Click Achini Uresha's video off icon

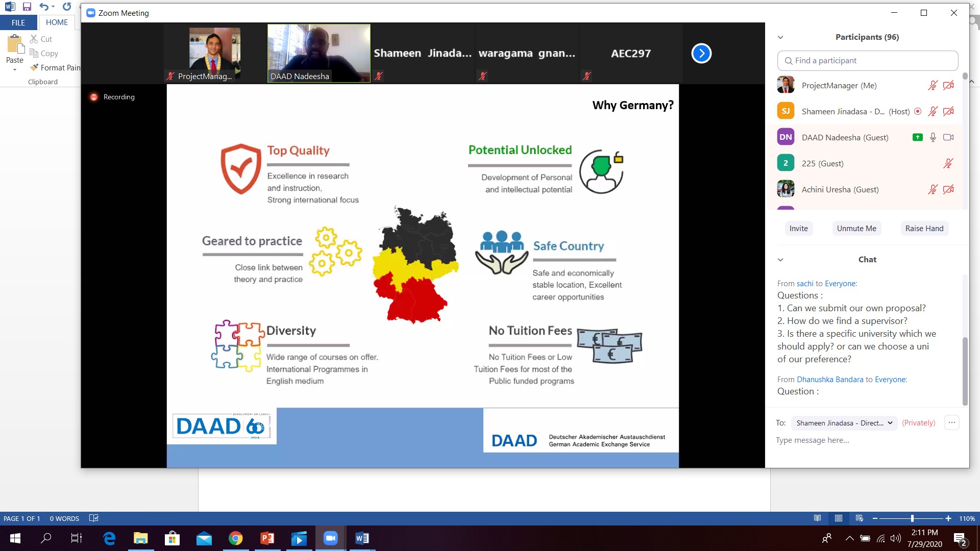click(x=948, y=189)
